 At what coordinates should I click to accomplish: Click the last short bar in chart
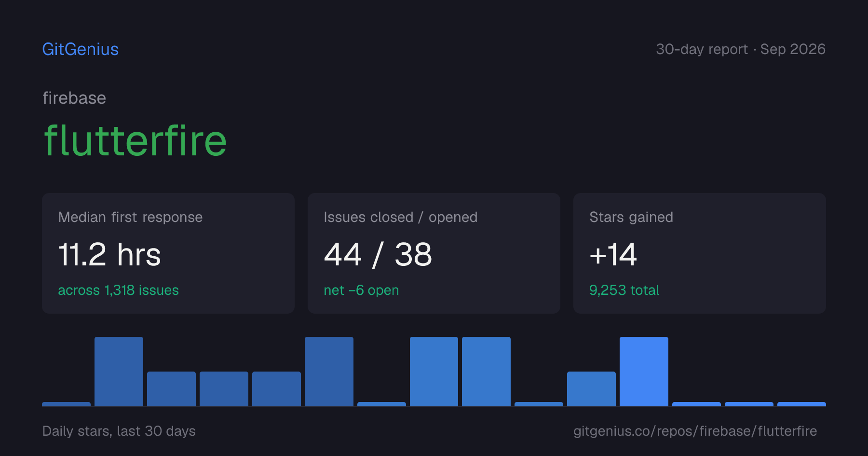coord(801,404)
